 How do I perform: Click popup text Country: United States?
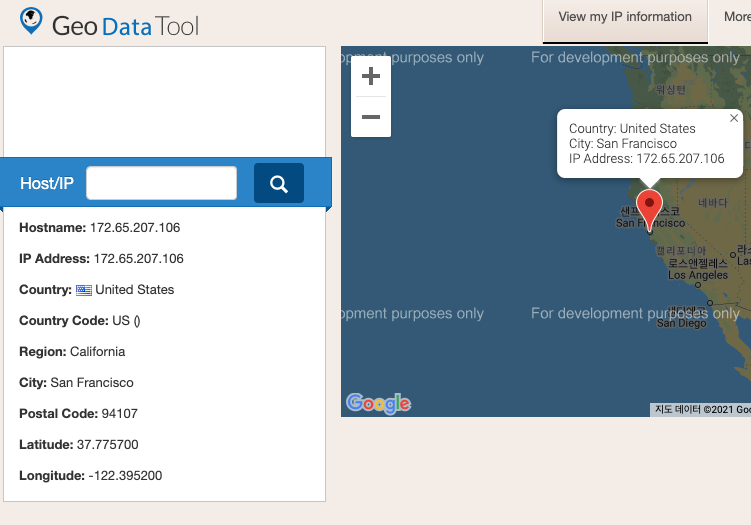[632, 128]
